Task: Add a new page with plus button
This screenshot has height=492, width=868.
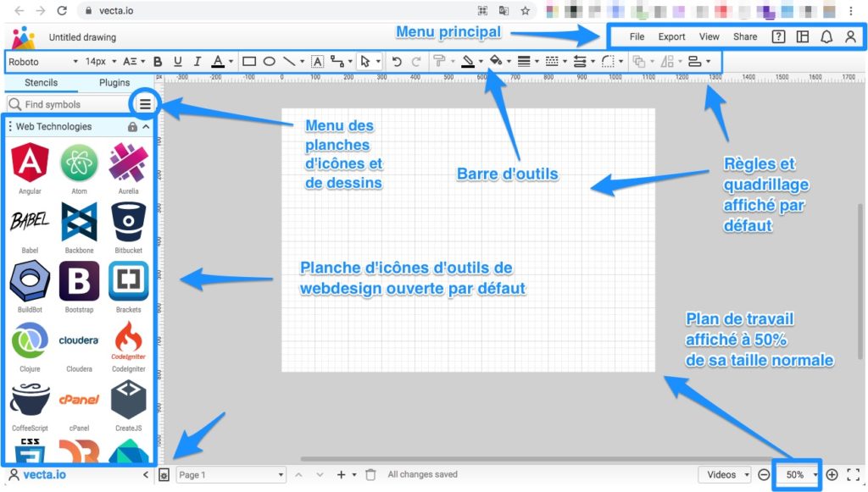Action: (341, 475)
